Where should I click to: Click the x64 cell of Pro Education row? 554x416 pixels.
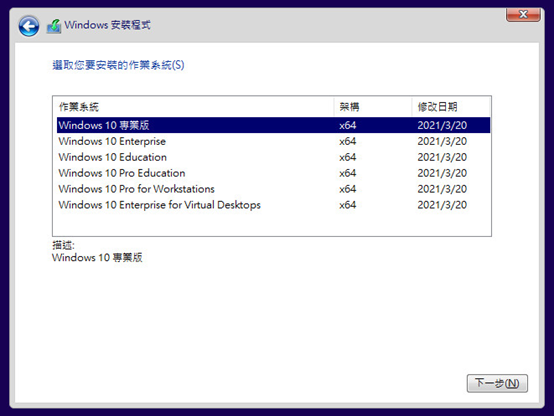(348, 173)
